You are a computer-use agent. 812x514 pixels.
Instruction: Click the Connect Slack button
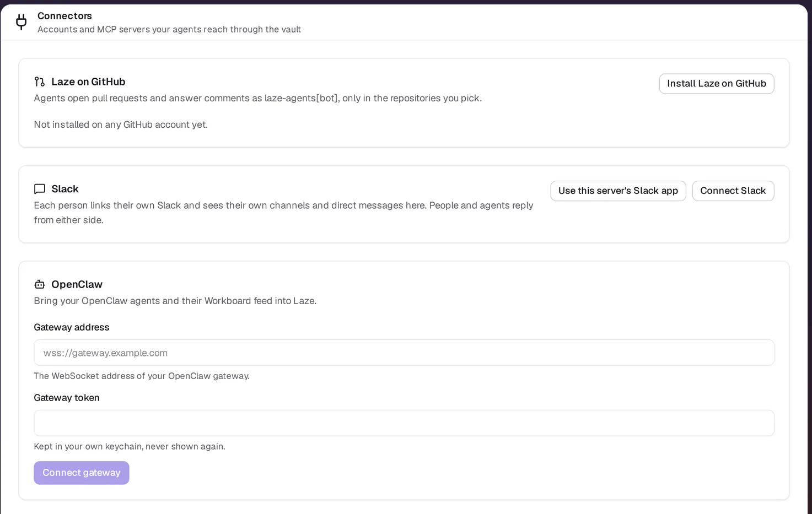[x=733, y=191]
